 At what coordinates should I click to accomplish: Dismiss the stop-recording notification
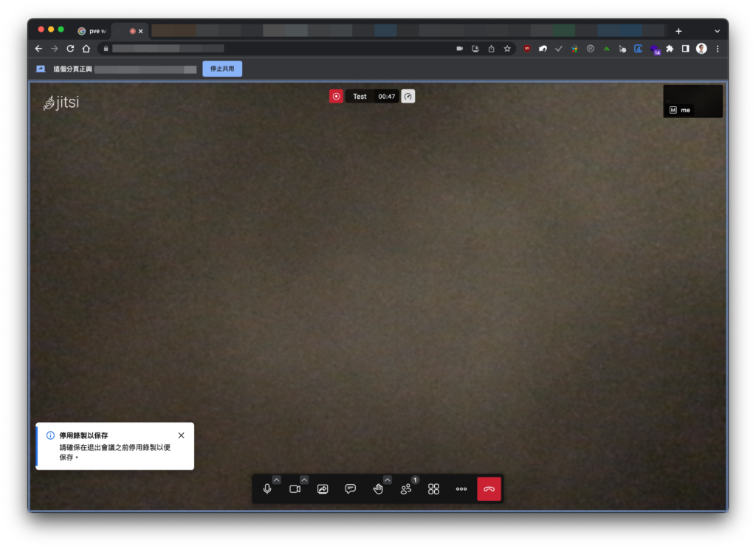[x=182, y=435]
